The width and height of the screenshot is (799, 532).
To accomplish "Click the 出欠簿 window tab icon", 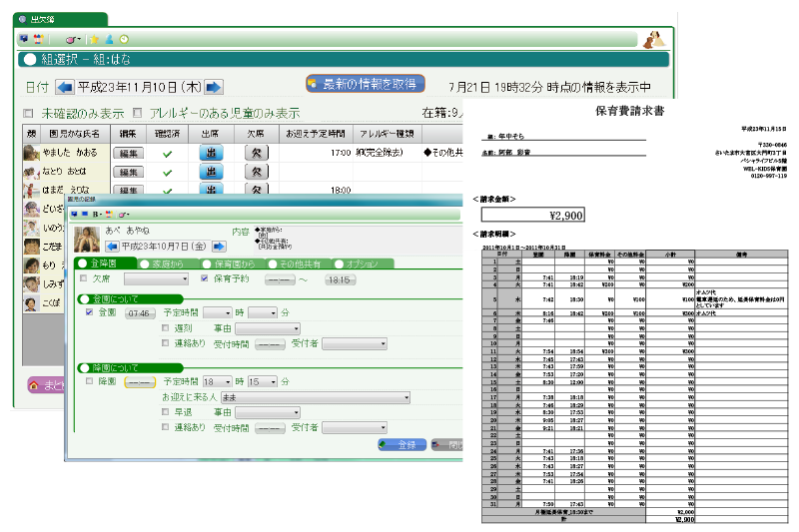I will point(22,19).
